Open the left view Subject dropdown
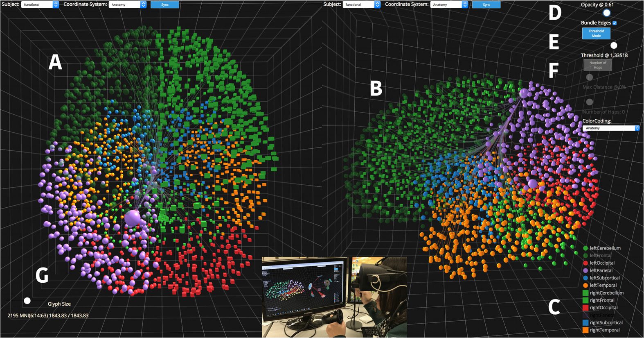Viewport: 644px width, 338px height. coord(40,5)
